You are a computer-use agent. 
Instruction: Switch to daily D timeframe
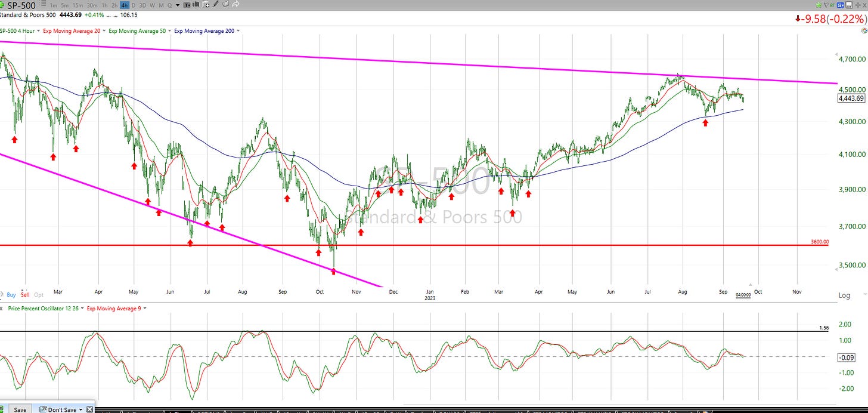coord(134,5)
